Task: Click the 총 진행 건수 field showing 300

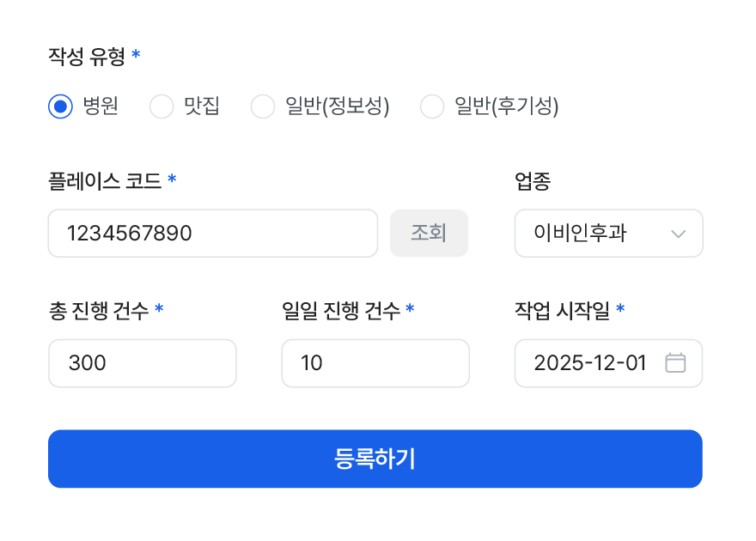Action: click(142, 363)
